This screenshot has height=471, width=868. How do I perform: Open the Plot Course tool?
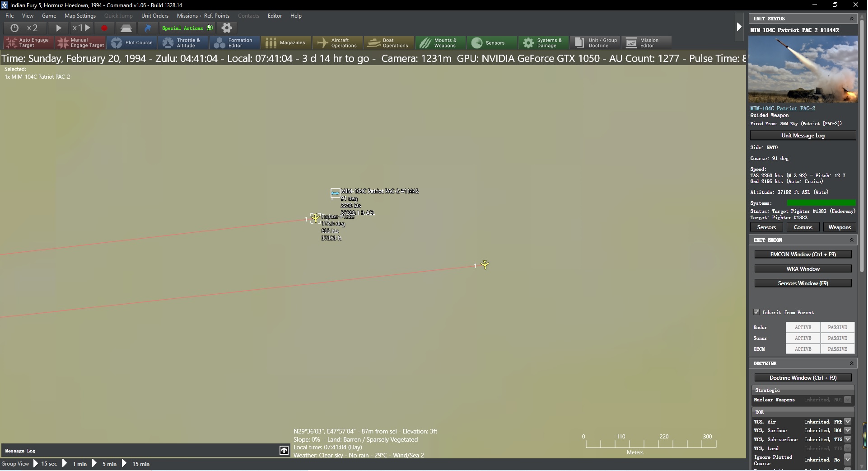(x=132, y=42)
